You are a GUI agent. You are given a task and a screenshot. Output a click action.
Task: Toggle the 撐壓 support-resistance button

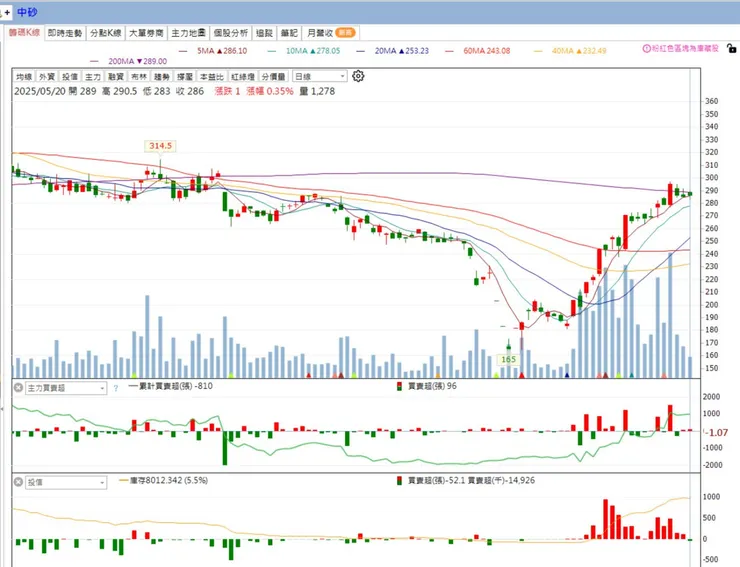pos(185,76)
